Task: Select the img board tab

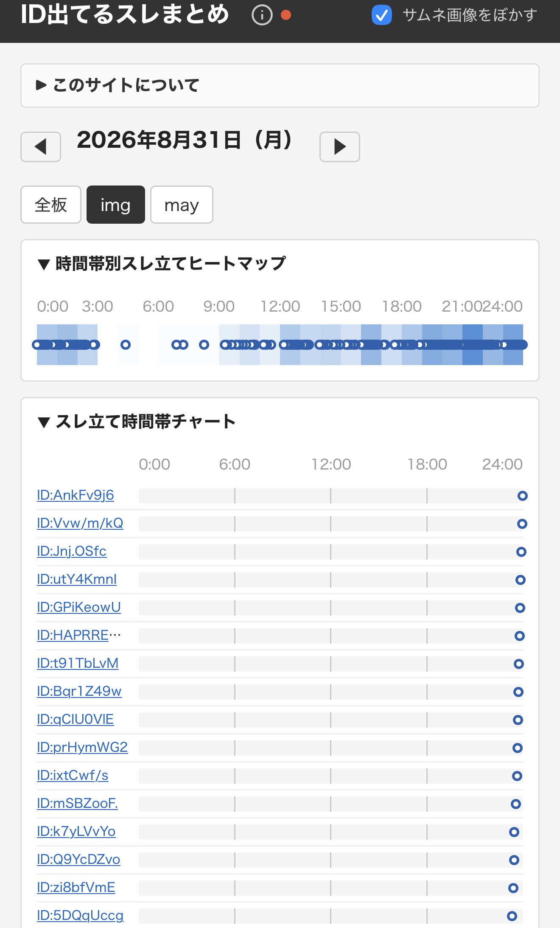Action: (116, 205)
